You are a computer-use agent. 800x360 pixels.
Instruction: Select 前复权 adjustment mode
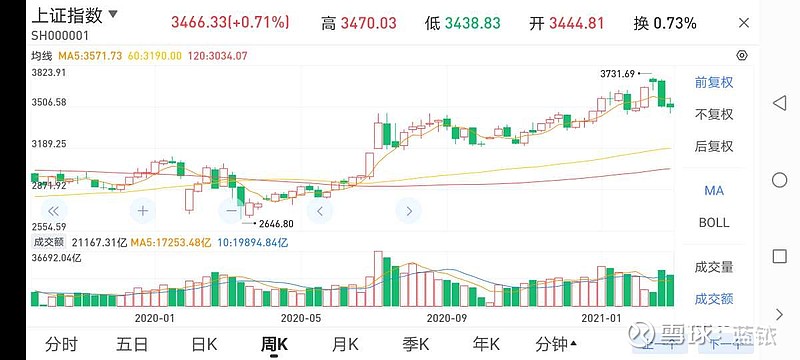pos(714,83)
